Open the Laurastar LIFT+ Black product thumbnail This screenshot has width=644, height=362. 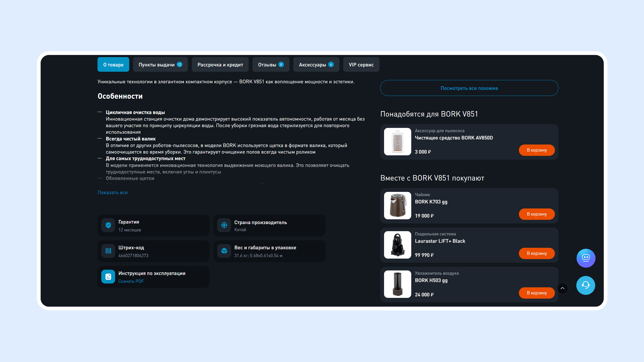pyautogui.click(x=397, y=245)
